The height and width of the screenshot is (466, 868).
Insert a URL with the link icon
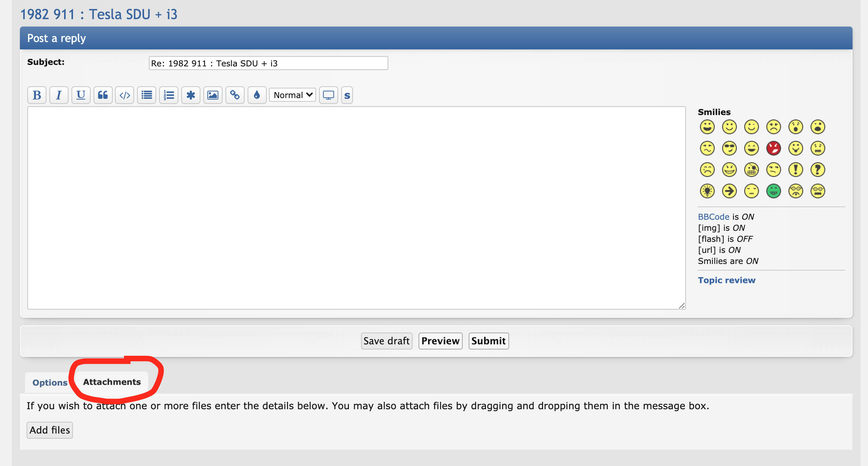point(235,95)
